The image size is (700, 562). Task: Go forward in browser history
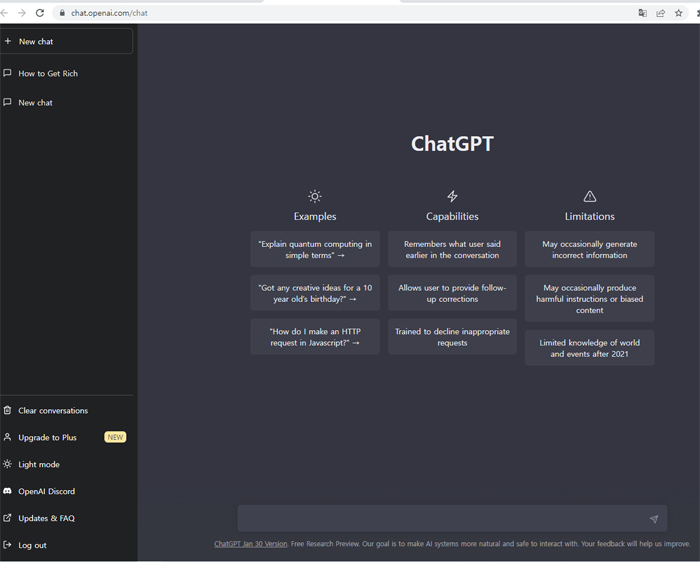tap(22, 13)
